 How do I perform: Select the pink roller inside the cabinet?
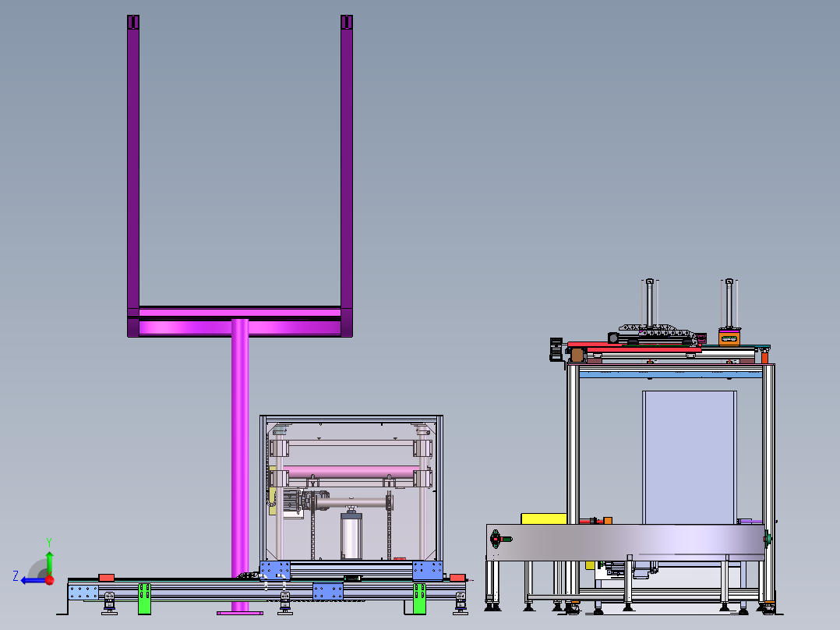pyautogui.click(x=351, y=472)
